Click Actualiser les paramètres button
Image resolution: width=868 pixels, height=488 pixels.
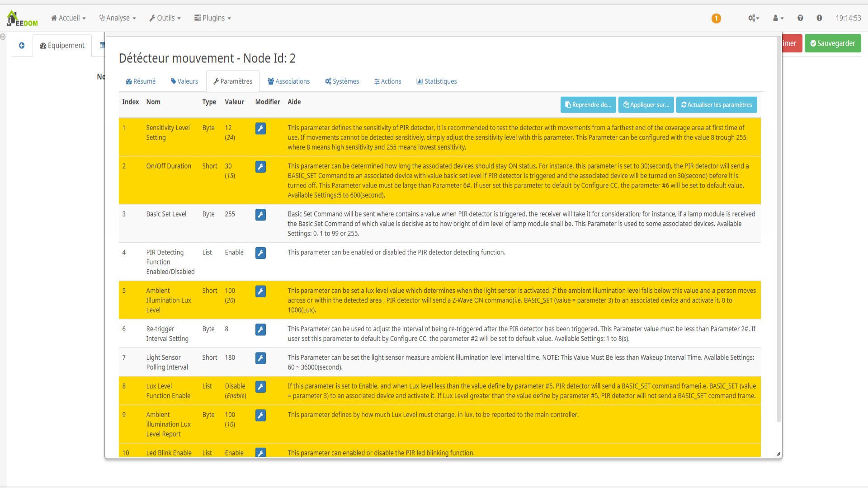tap(717, 105)
